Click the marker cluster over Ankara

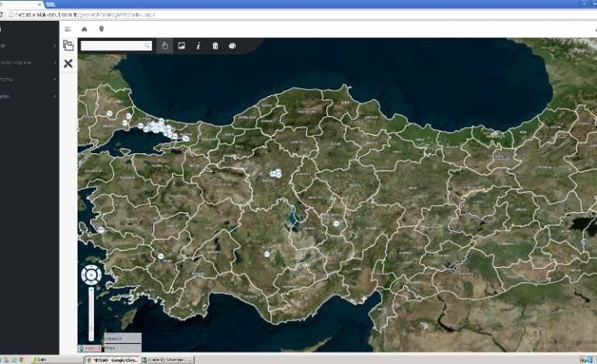pyautogui.click(x=276, y=173)
